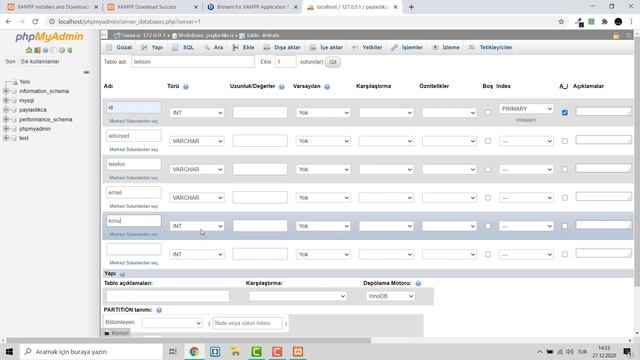The image size is (640, 360).
Task: Uncheck the A_I checkbox for id row
Action: point(564,113)
